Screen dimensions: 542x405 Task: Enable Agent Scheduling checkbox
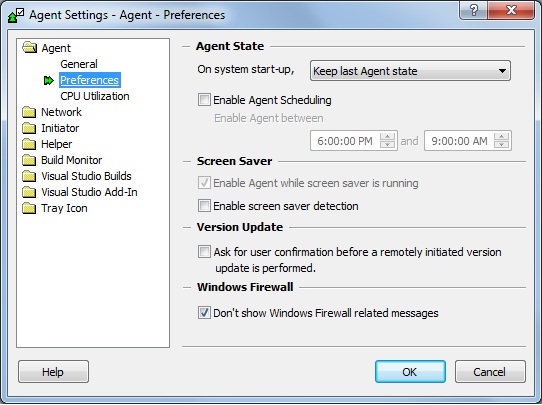coord(204,100)
